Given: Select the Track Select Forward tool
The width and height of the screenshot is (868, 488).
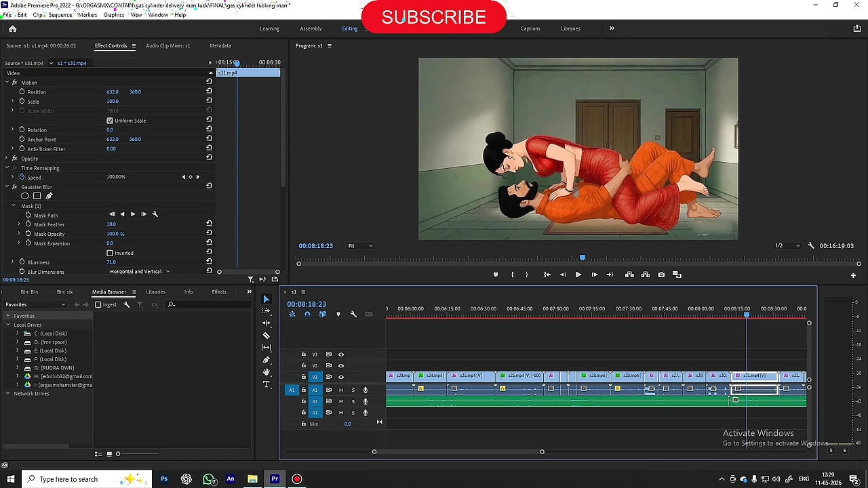Looking at the screenshot, I should click(x=266, y=311).
